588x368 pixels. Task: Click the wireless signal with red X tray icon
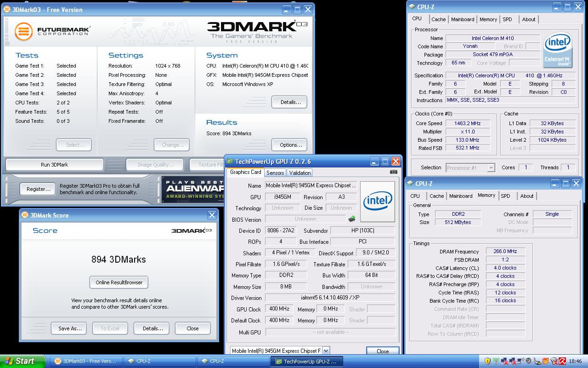[x=554, y=361]
